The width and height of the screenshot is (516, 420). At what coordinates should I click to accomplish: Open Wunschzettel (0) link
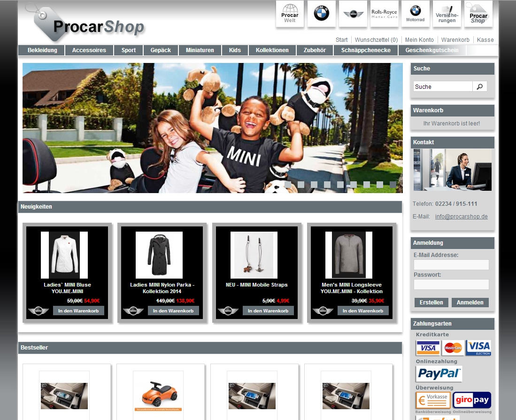click(x=377, y=40)
